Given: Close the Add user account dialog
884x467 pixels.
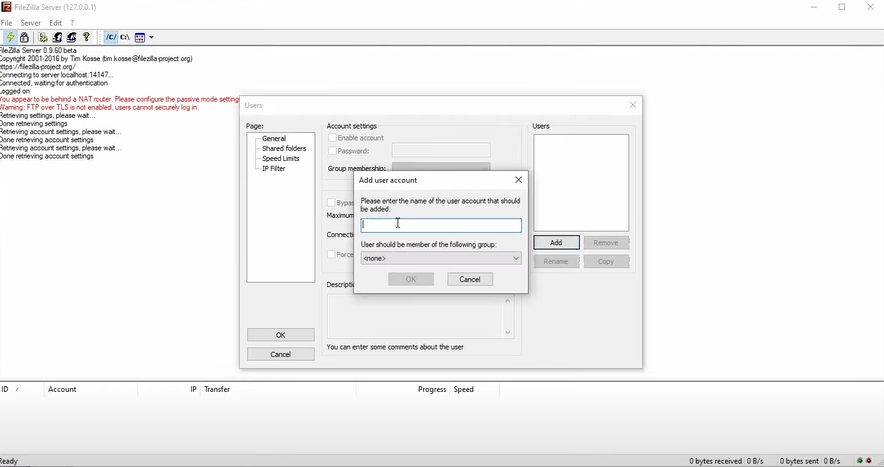Looking at the screenshot, I should (518, 180).
